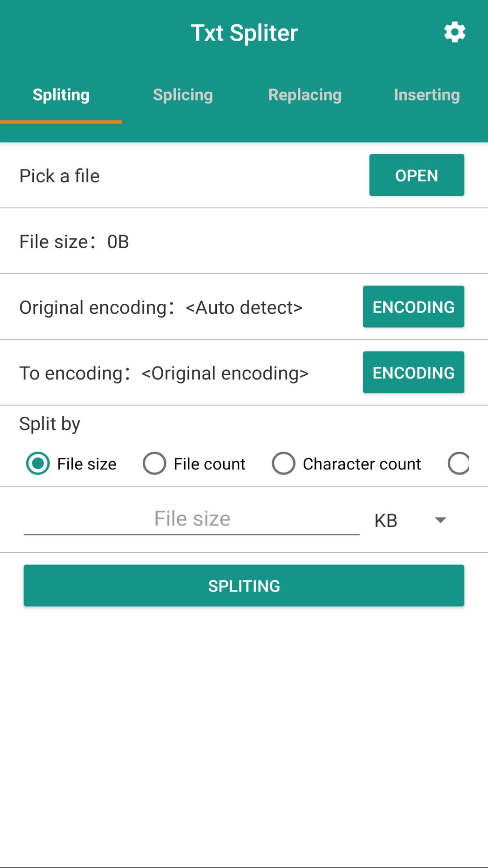Tap the <Auto detect> original encoding value
The width and height of the screenshot is (488, 868).
(244, 307)
